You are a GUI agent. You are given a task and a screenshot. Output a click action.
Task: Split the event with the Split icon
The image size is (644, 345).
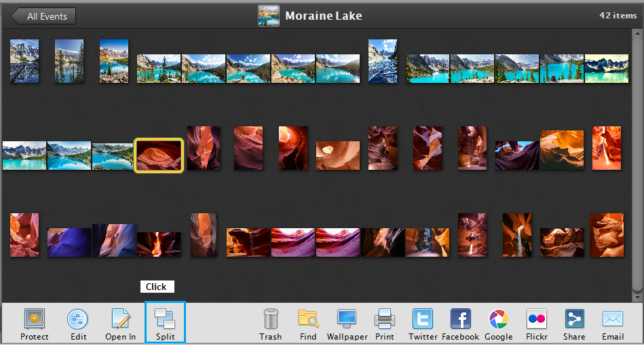[x=165, y=319]
